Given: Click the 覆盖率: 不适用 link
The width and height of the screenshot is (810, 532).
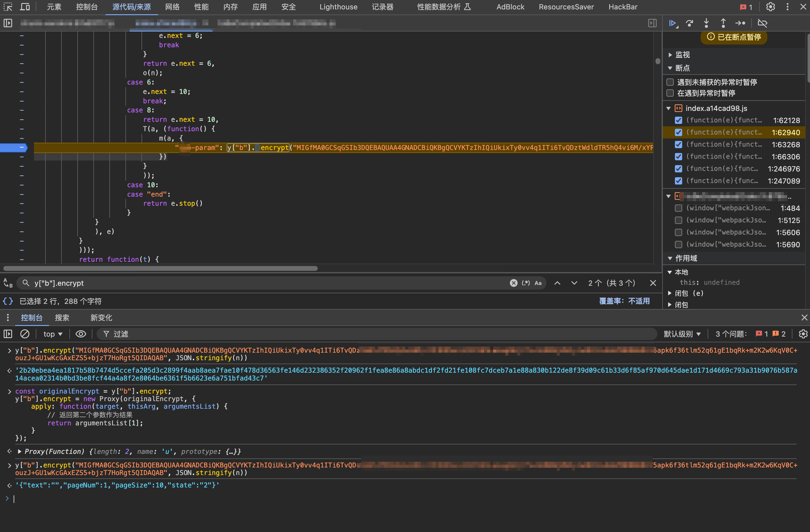Looking at the screenshot, I should (624, 301).
